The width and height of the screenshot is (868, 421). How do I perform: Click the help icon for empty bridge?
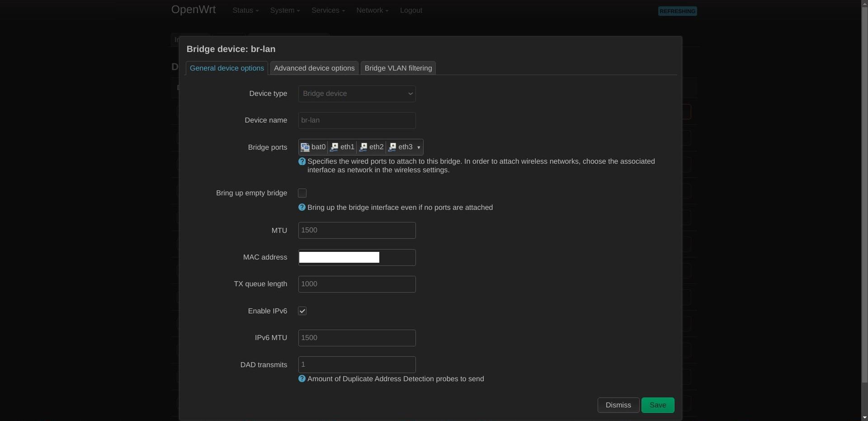(x=302, y=208)
